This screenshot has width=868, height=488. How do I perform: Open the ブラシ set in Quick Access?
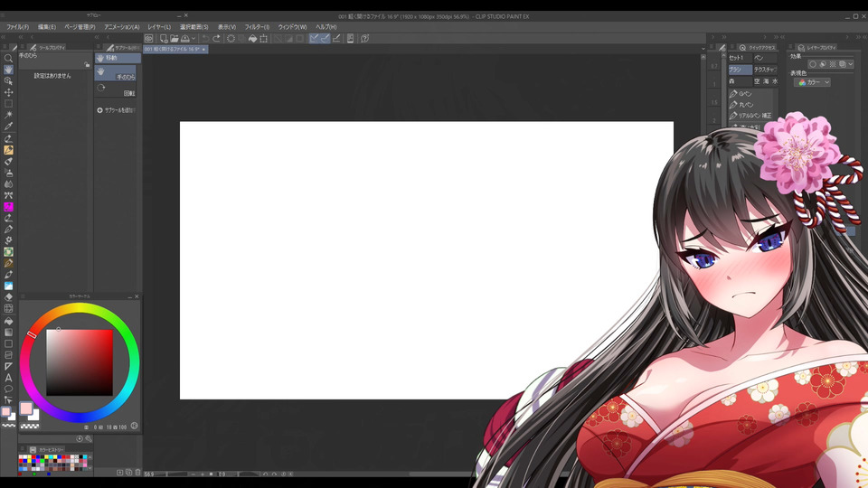click(740, 70)
